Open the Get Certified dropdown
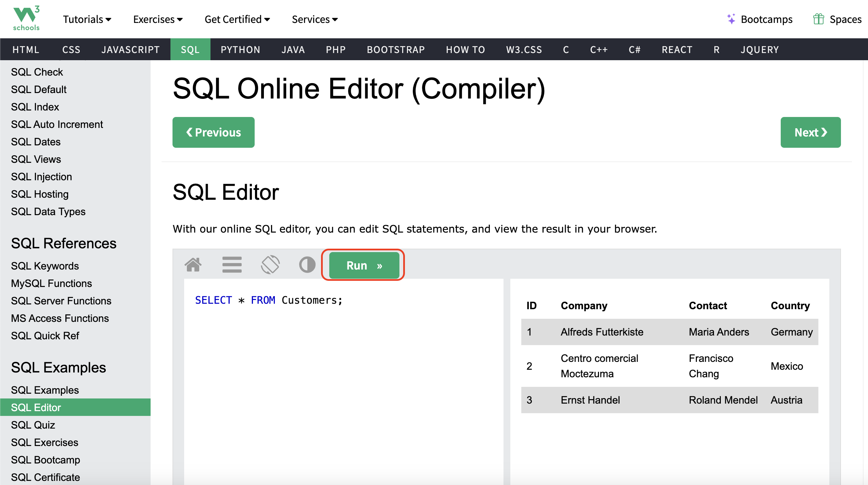The width and height of the screenshot is (868, 485). [x=237, y=19]
